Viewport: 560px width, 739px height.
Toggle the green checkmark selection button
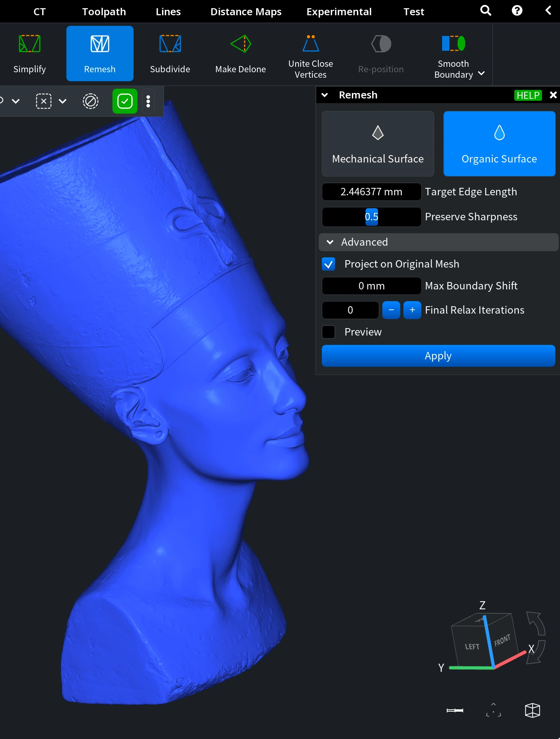[125, 101]
